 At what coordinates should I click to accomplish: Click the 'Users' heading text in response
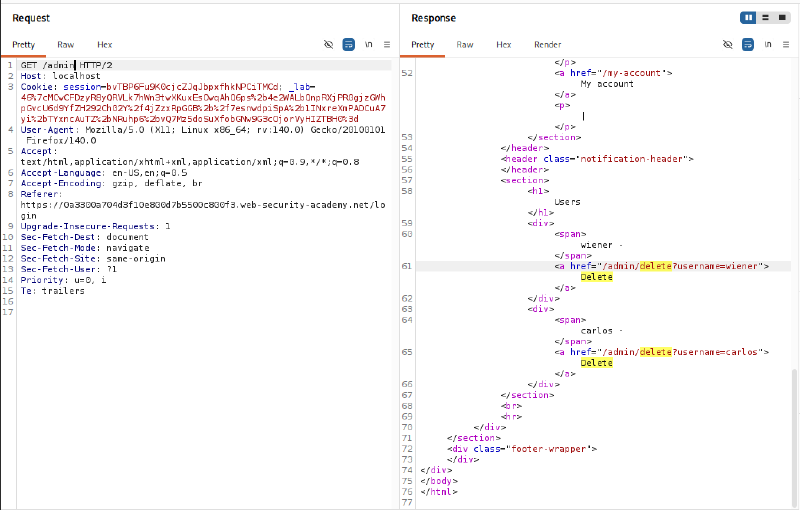coord(567,201)
